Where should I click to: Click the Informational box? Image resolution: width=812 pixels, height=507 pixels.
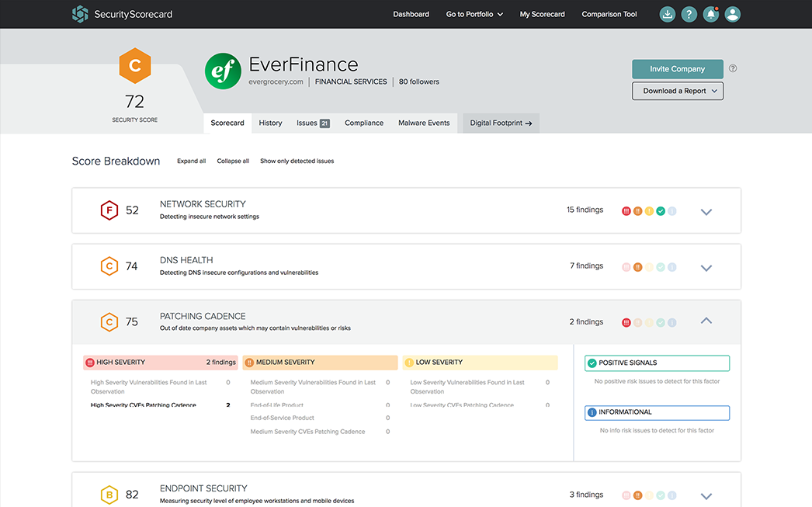tap(657, 413)
